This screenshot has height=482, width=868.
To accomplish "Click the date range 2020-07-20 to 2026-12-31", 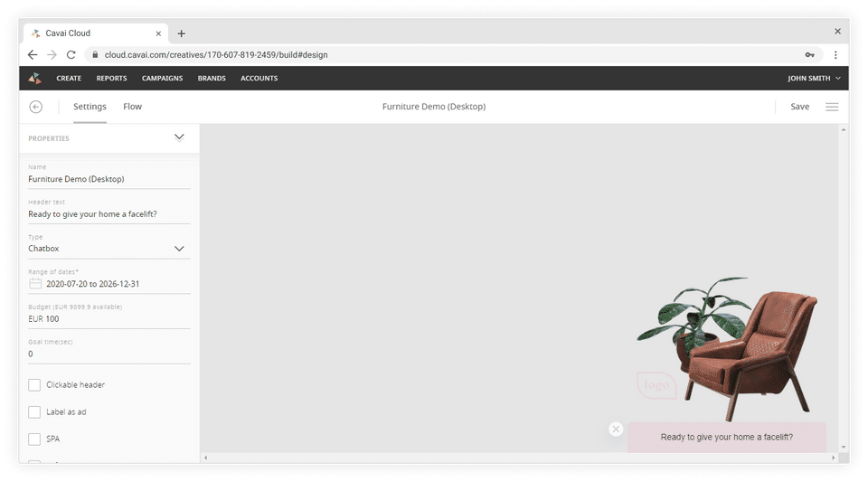I will point(93,284).
